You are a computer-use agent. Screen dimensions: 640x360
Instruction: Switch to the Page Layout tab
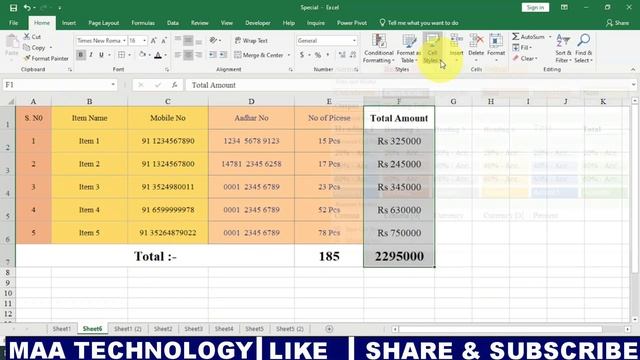pyautogui.click(x=104, y=23)
